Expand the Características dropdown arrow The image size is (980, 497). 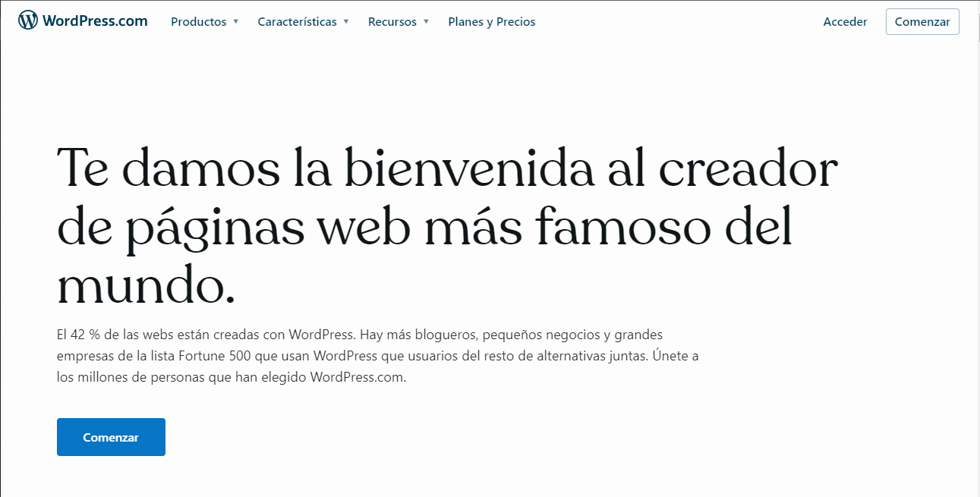[x=346, y=21]
